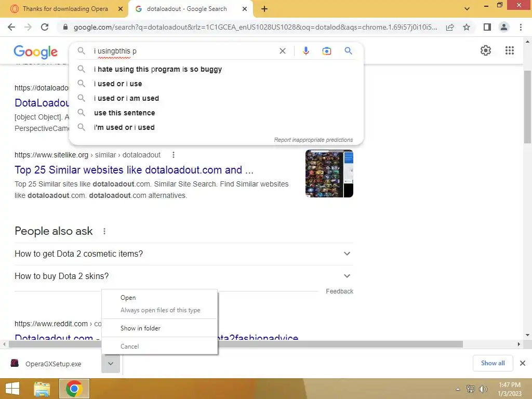Show hidden system tray icons
532x399 pixels.
pyautogui.click(x=458, y=389)
